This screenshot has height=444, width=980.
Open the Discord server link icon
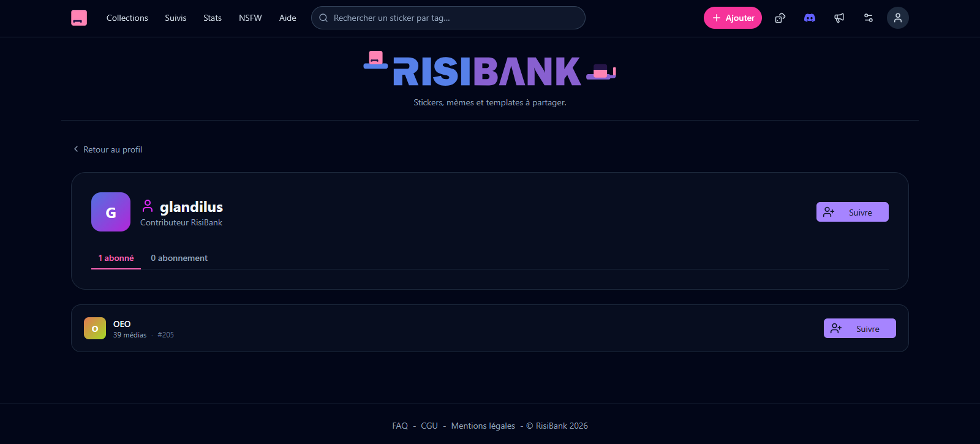810,18
